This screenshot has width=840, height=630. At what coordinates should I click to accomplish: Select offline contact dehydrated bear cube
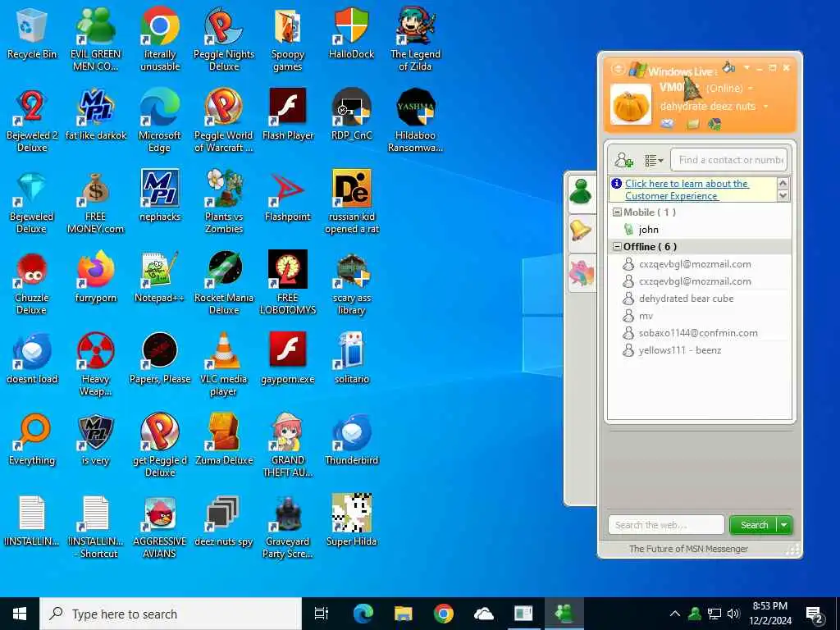(x=687, y=299)
